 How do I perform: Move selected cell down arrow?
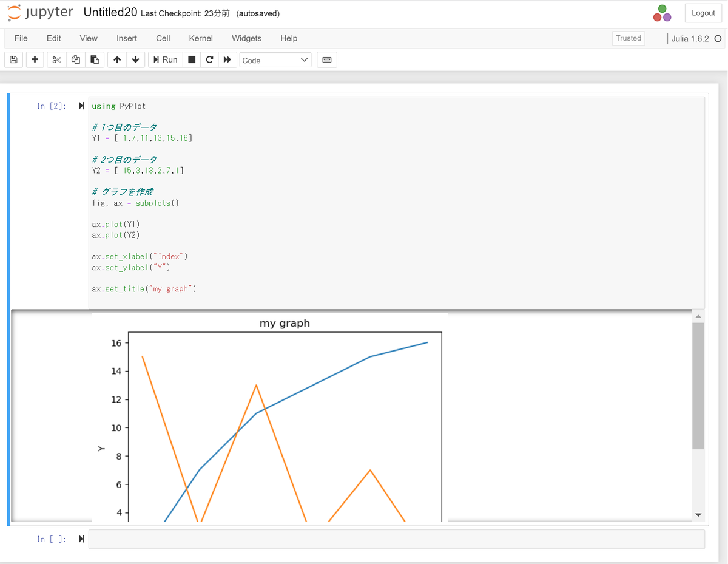click(135, 59)
